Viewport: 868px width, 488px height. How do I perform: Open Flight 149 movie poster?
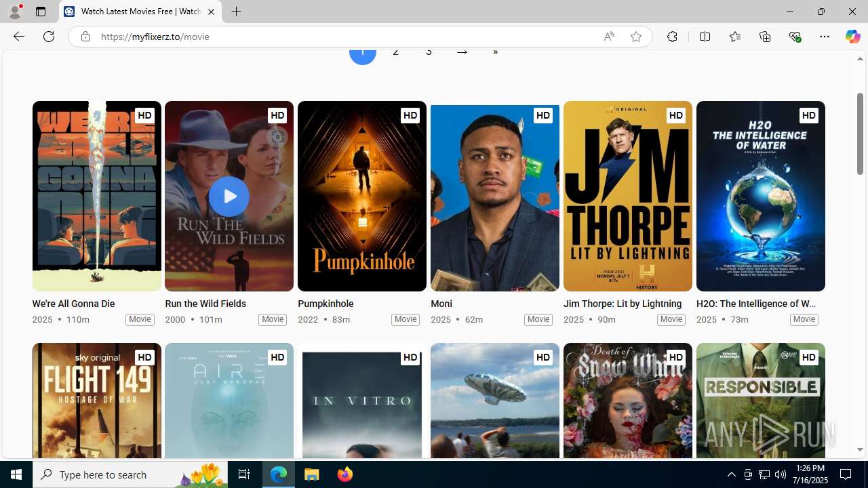point(97,401)
